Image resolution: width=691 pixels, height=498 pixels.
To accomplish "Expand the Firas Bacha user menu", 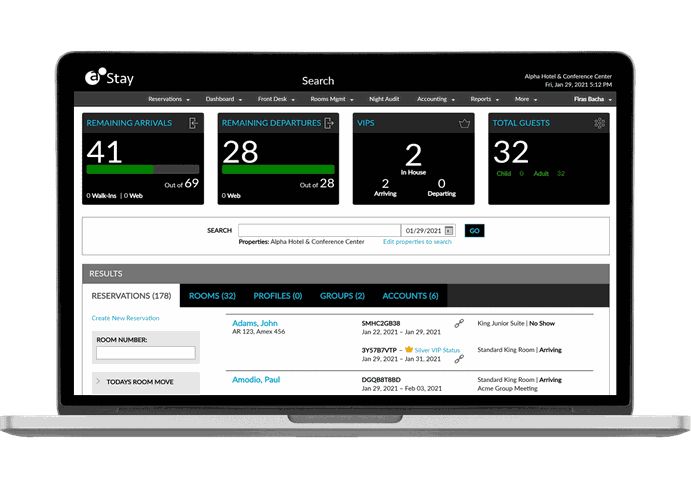I will 593,99.
